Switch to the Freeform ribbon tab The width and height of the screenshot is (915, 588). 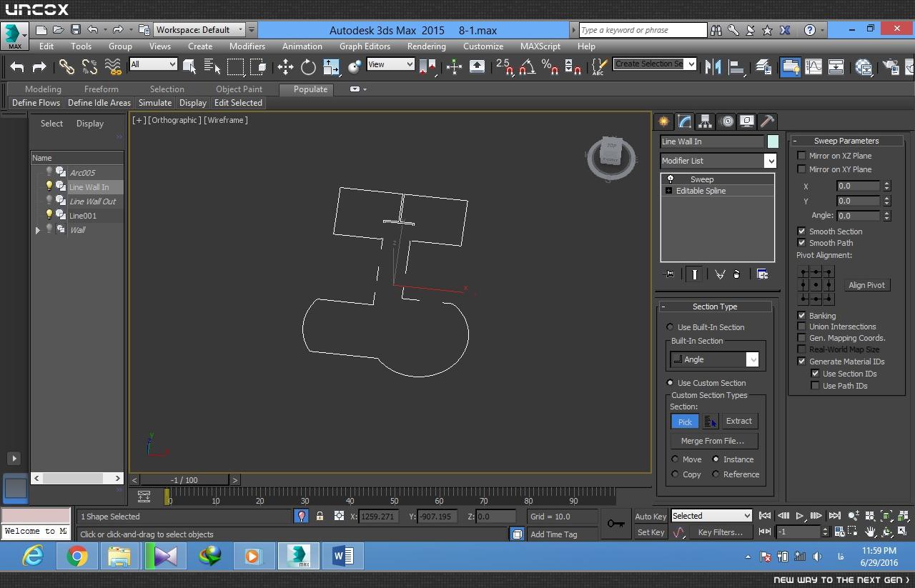102,89
